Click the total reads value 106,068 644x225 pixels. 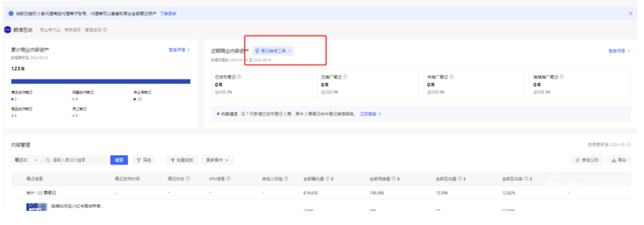pyautogui.click(x=377, y=192)
